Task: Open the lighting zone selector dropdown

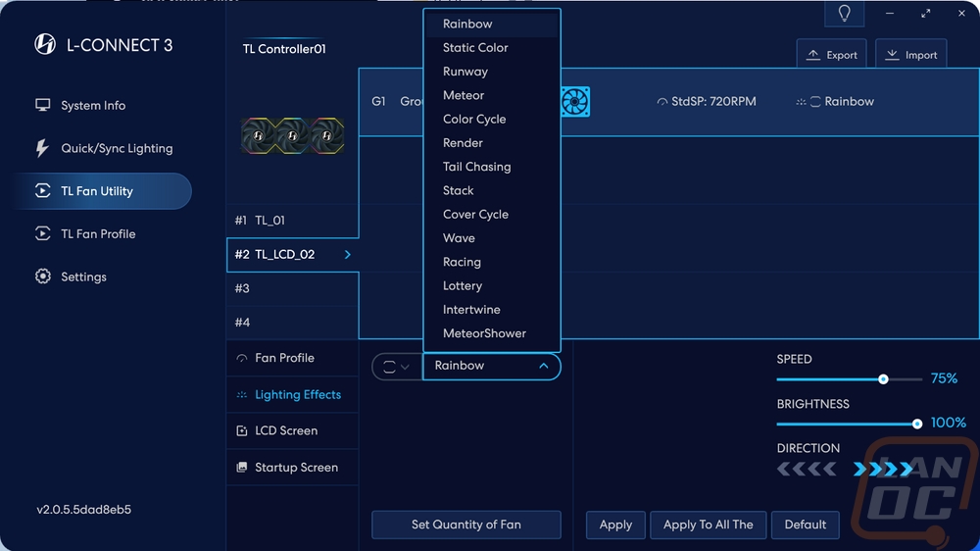Action: click(x=396, y=367)
